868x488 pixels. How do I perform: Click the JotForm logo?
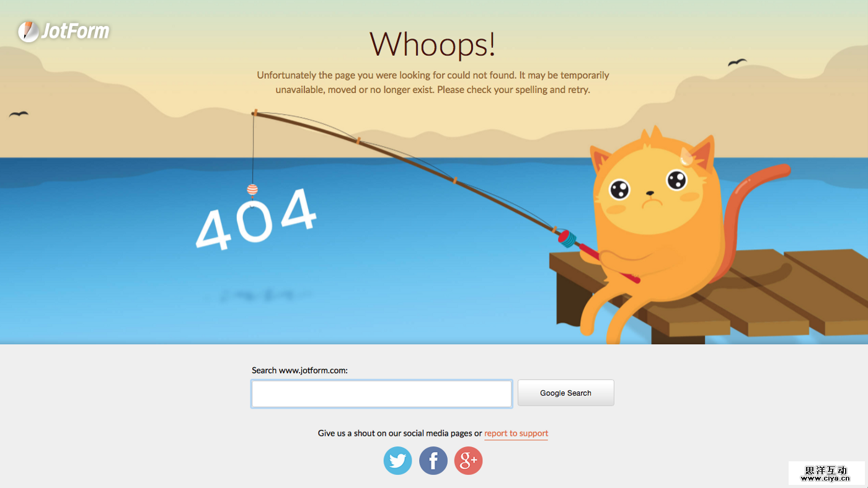pos(63,31)
